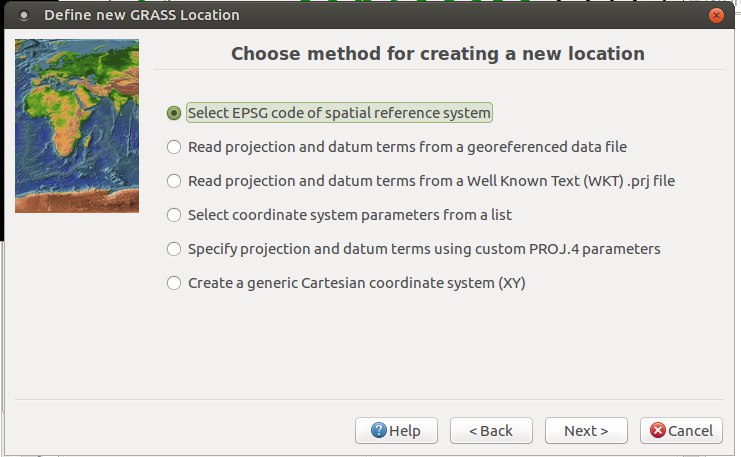Select custom PROJ.4 parameters radio button
This screenshot has width=741, height=457.
click(x=174, y=249)
